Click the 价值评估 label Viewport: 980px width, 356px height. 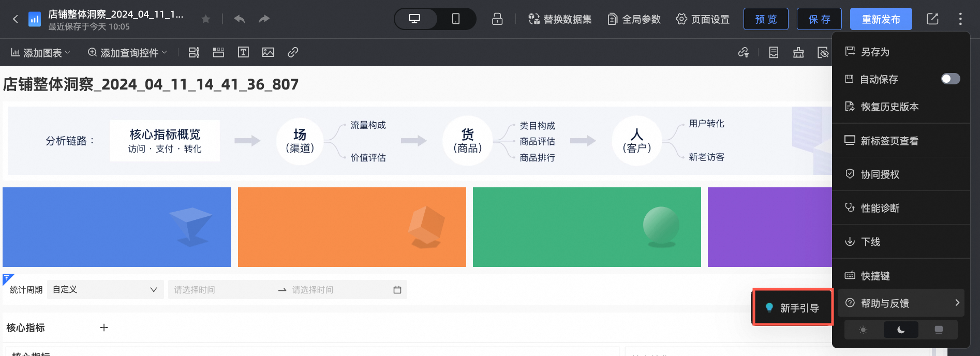pyautogui.click(x=368, y=158)
